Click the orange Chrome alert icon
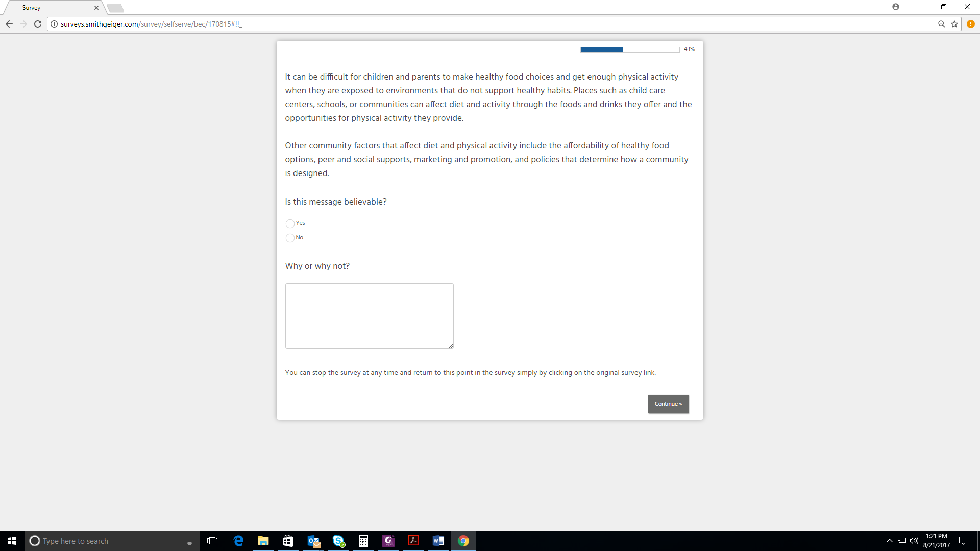This screenshot has height=551, width=980. pyautogui.click(x=970, y=24)
